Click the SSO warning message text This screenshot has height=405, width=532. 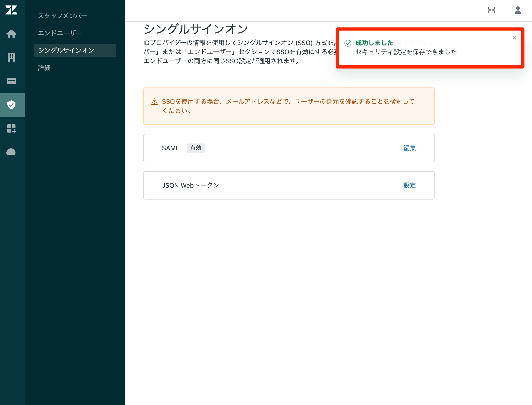click(288, 106)
